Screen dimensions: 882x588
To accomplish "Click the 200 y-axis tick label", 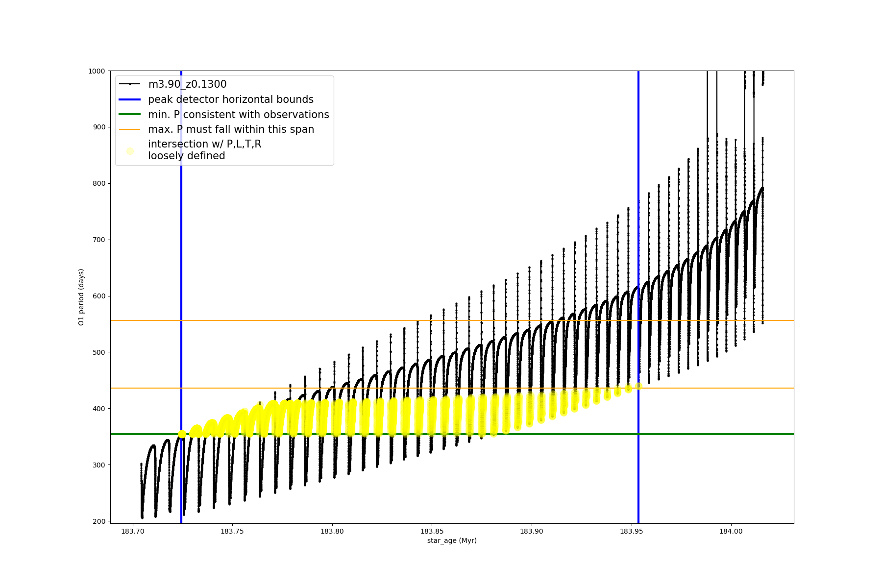I will point(98,521).
